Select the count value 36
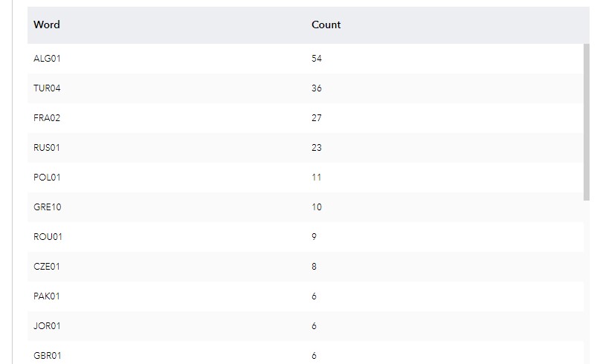The image size is (597, 364). pyautogui.click(x=317, y=88)
